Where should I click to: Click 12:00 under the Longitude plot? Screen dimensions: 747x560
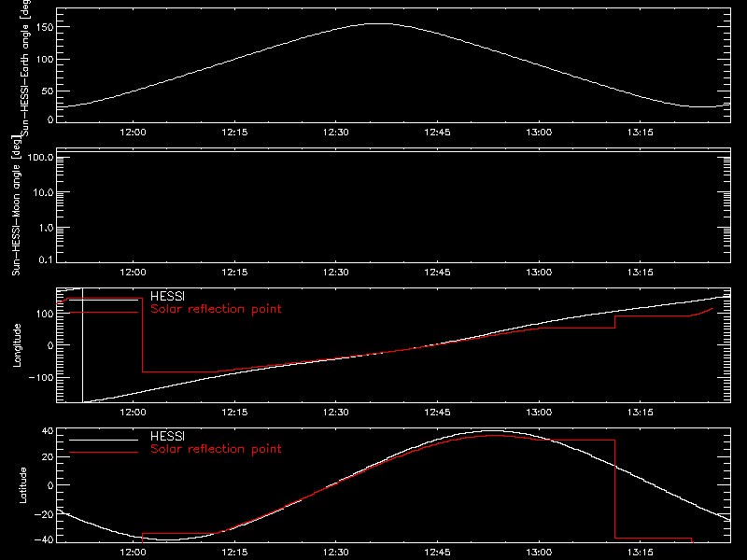133,413
